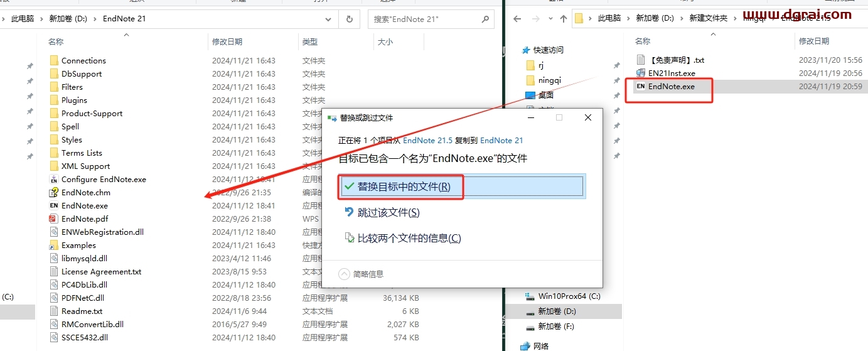Click the EndNote.chm help file icon
Viewport: 868px width, 351px height.
click(x=54, y=193)
